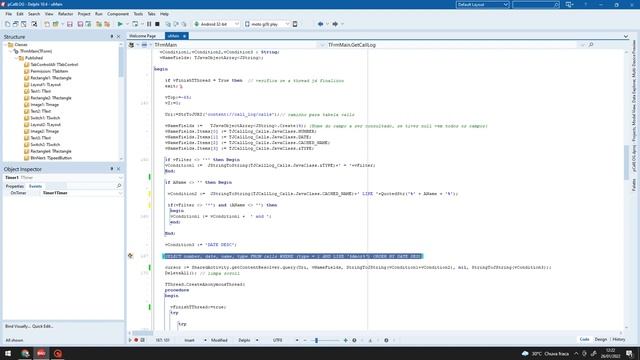Viewport: 640px width, 360px height.
Task: Click the search icon right of TFrmMain.GetCallLog
Action: [x=591, y=45]
